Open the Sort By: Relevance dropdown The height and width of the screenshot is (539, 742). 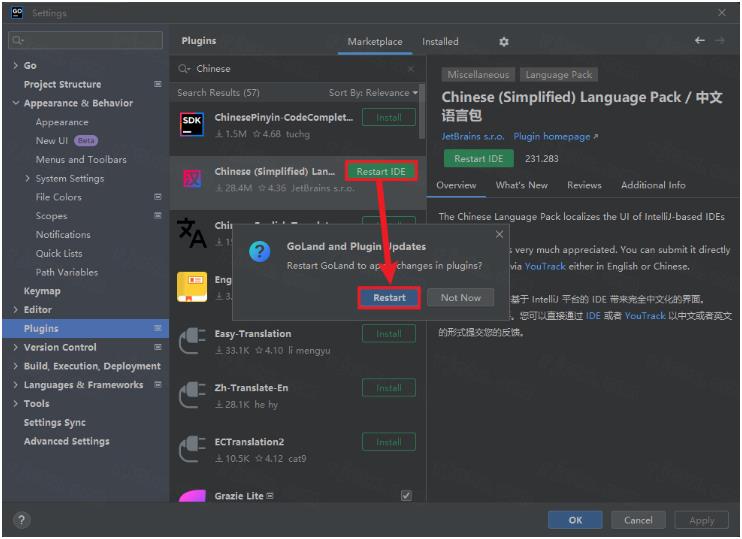tap(373, 93)
